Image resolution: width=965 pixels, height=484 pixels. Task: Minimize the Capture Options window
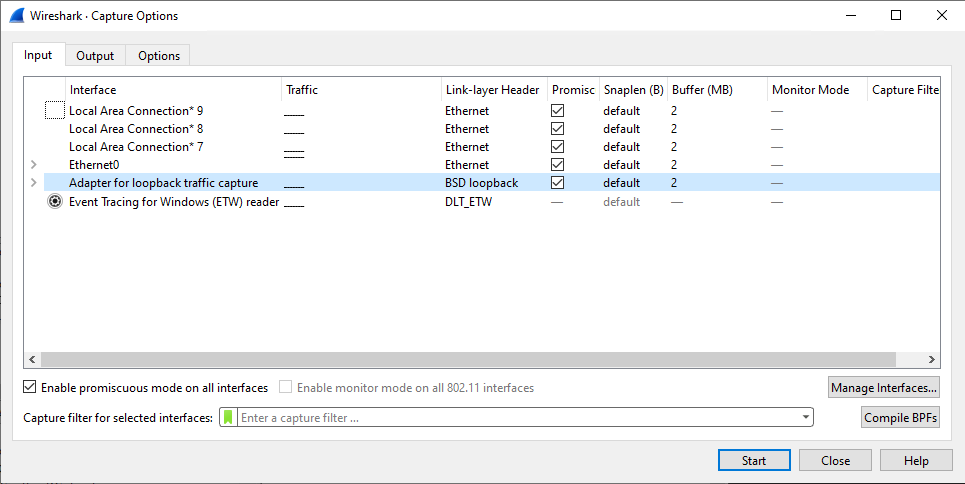[851, 15]
